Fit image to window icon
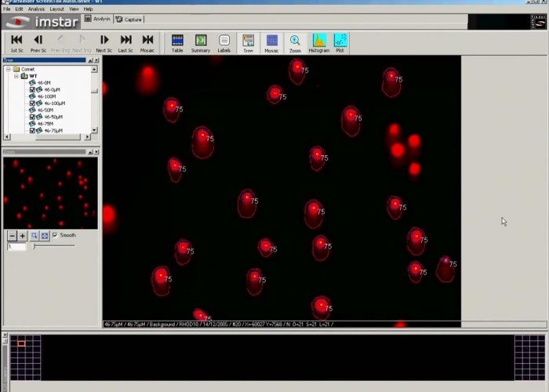 click(x=45, y=236)
